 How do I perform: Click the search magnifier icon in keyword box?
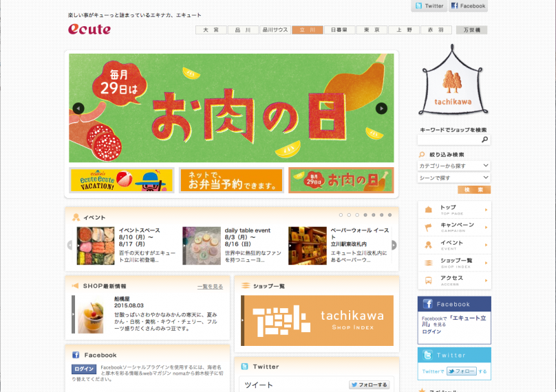click(484, 140)
